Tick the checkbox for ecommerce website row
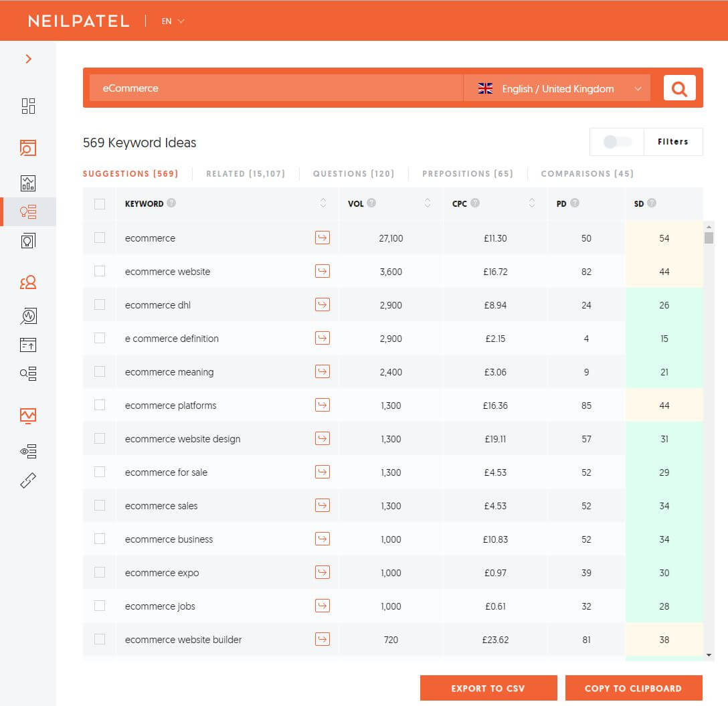728x706 pixels. click(99, 271)
